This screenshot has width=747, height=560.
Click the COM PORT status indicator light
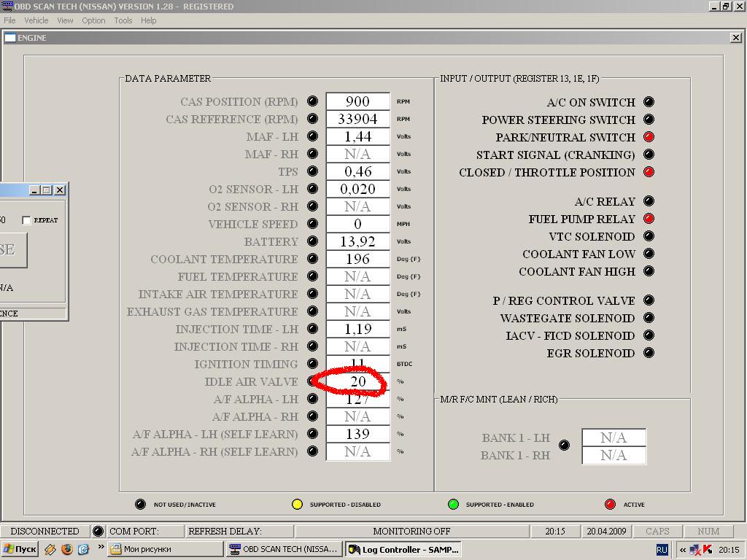(98, 531)
